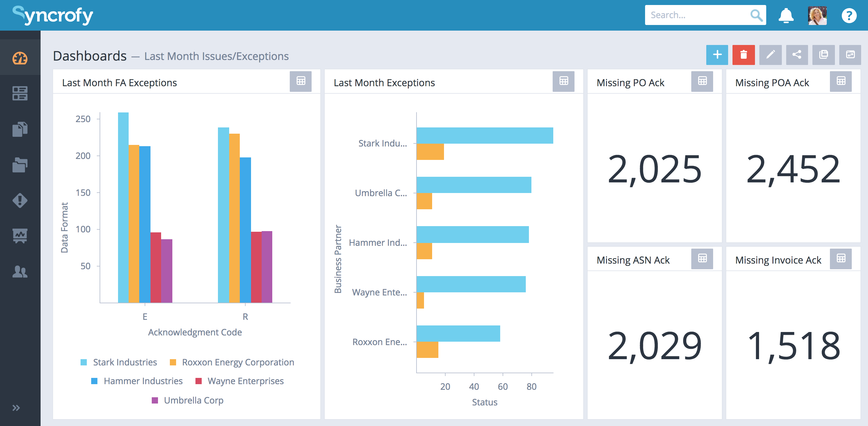Add a new dashboard with the plus button
The height and width of the screenshot is (426, 868).
[717, 55]
